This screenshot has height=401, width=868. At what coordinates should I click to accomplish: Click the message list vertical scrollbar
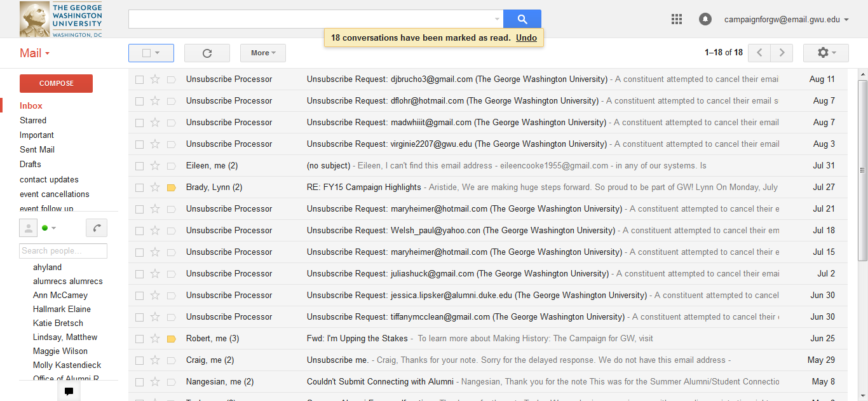[862, 170]
